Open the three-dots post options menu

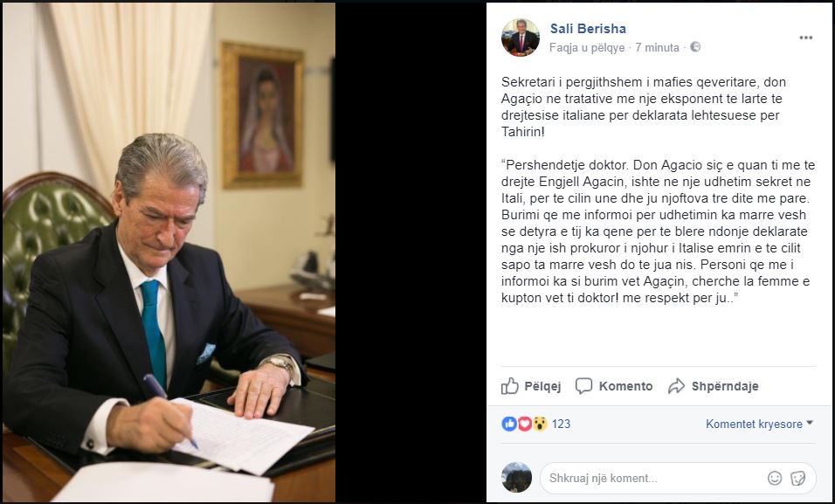coord(805,38)
